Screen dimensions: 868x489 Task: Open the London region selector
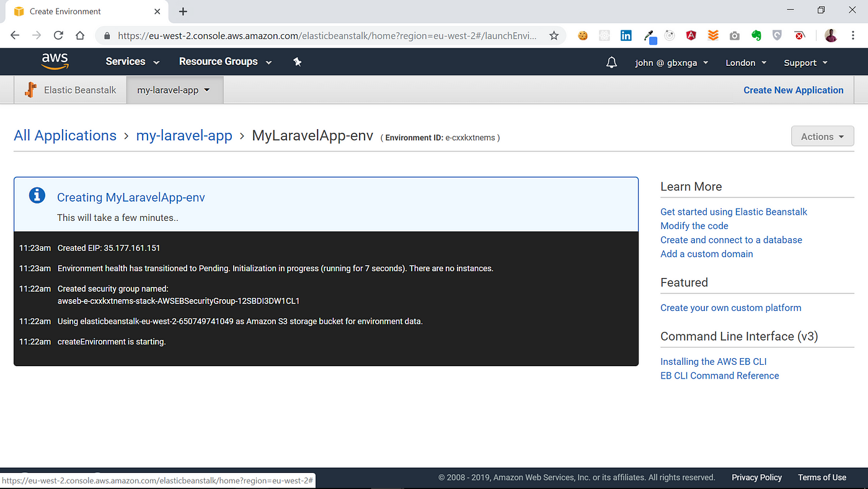point(746,63)
